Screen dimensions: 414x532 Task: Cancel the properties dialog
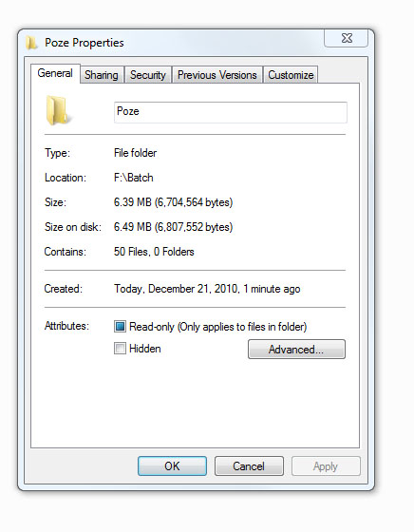pyautogui.click(x=249, y=465)
